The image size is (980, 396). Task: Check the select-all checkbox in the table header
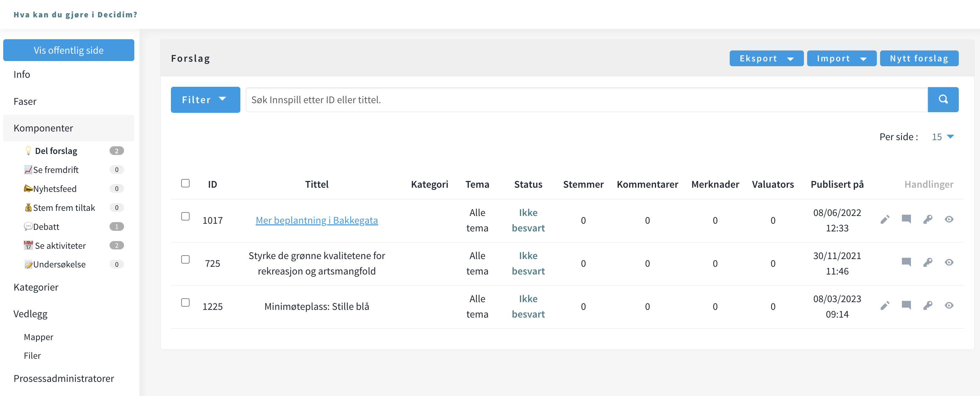pyautogui.click(x=185, y=183)
